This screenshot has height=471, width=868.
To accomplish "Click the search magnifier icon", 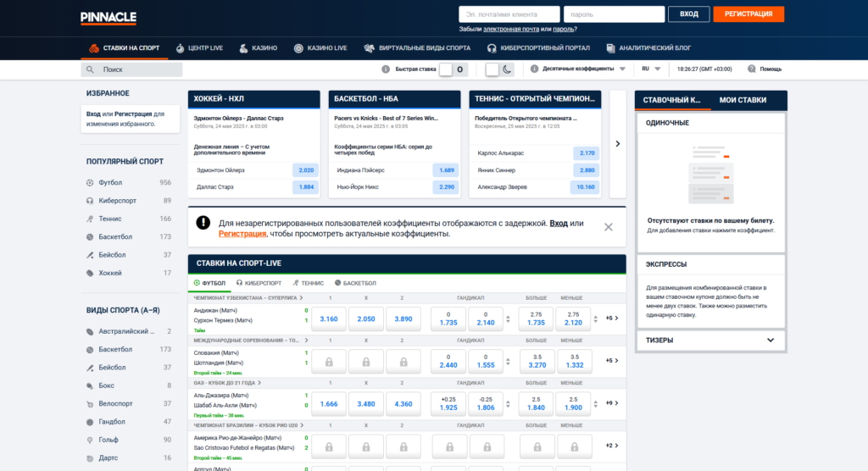I will pos(90,69).
